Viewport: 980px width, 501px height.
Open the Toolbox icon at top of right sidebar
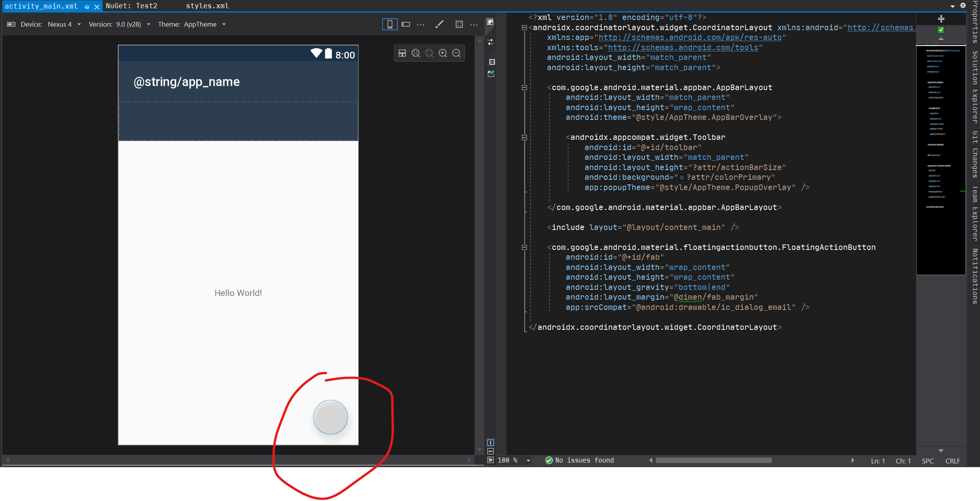(x=490, y=22)
